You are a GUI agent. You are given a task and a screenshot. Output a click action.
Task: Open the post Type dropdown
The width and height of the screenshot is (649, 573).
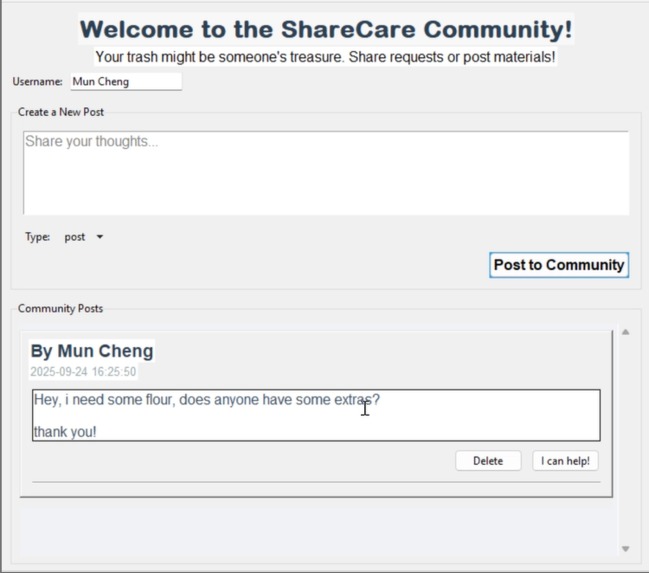click(x=83, y=237)
